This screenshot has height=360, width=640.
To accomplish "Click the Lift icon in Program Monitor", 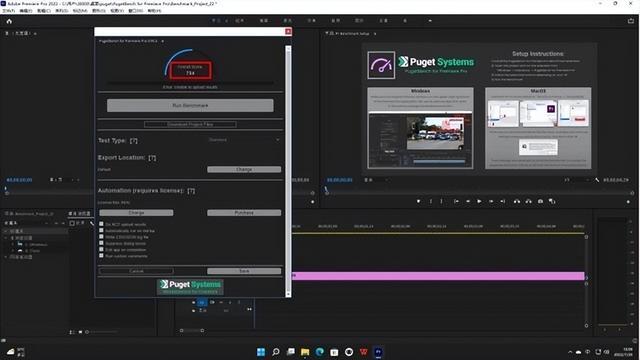I will (x=517, y=201).
